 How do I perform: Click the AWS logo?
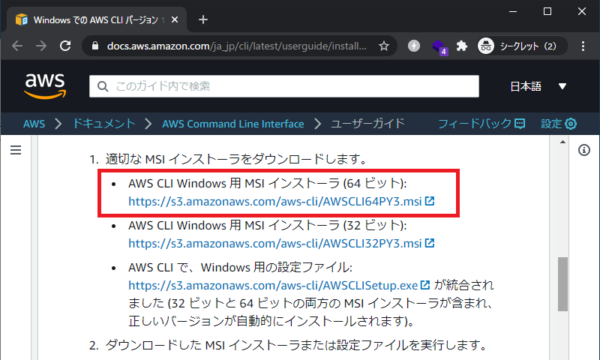click(45, 86)
